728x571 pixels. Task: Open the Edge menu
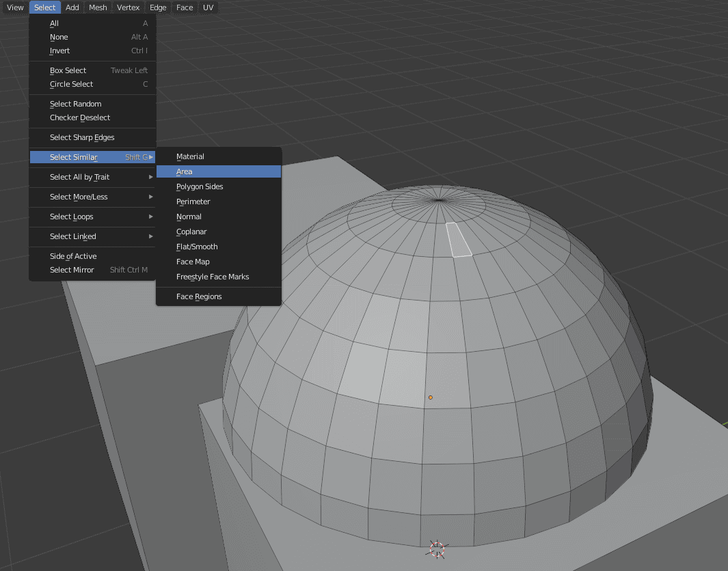coord(157,8)
